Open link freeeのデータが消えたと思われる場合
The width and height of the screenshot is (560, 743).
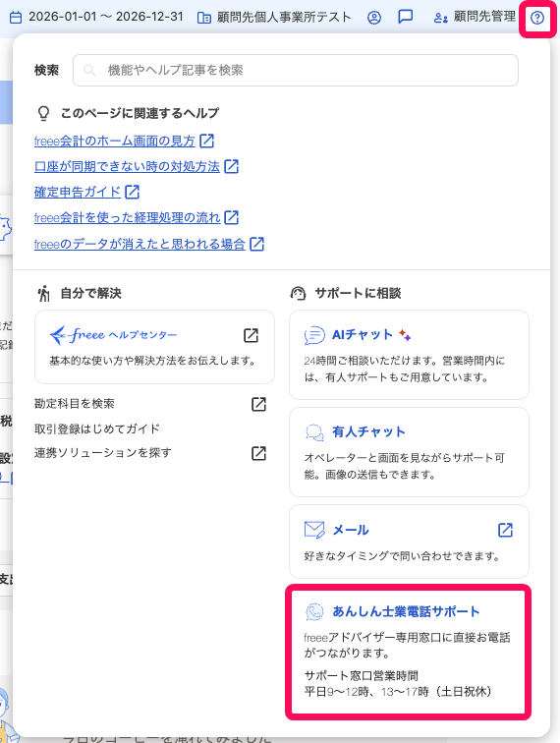(140, 244)
